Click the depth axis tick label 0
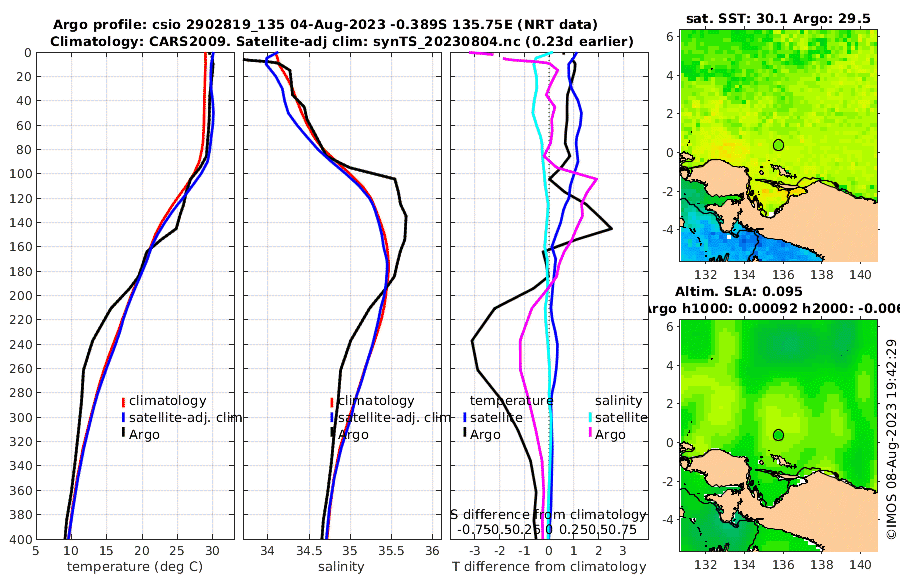Screen dimensions: 900x580 click(x=28, y=53)
